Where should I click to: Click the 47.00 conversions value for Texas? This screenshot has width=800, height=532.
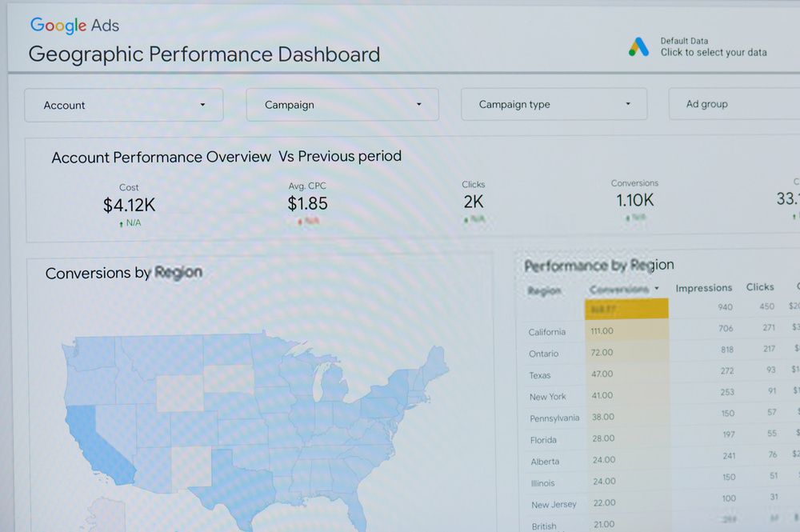pos(602,374)
